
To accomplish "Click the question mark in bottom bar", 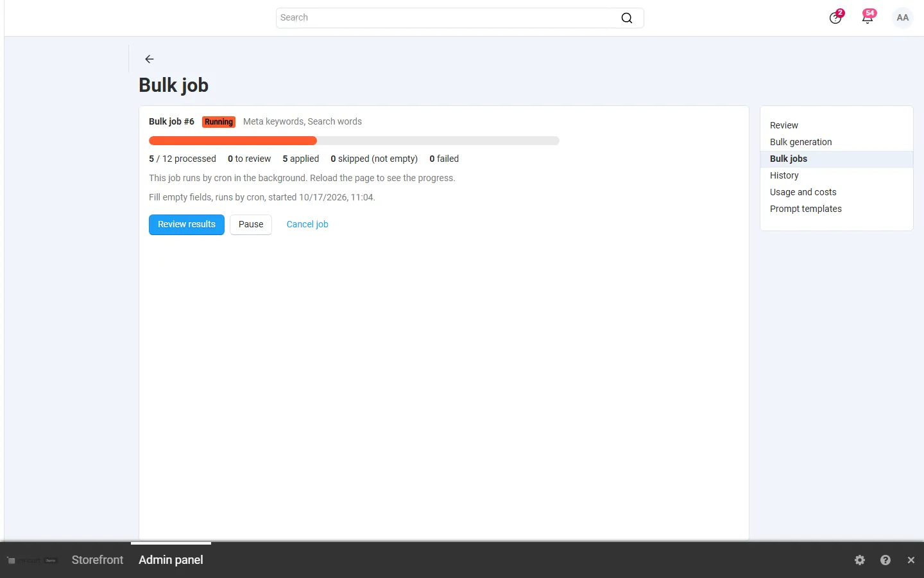I will (x=886, y=560).
